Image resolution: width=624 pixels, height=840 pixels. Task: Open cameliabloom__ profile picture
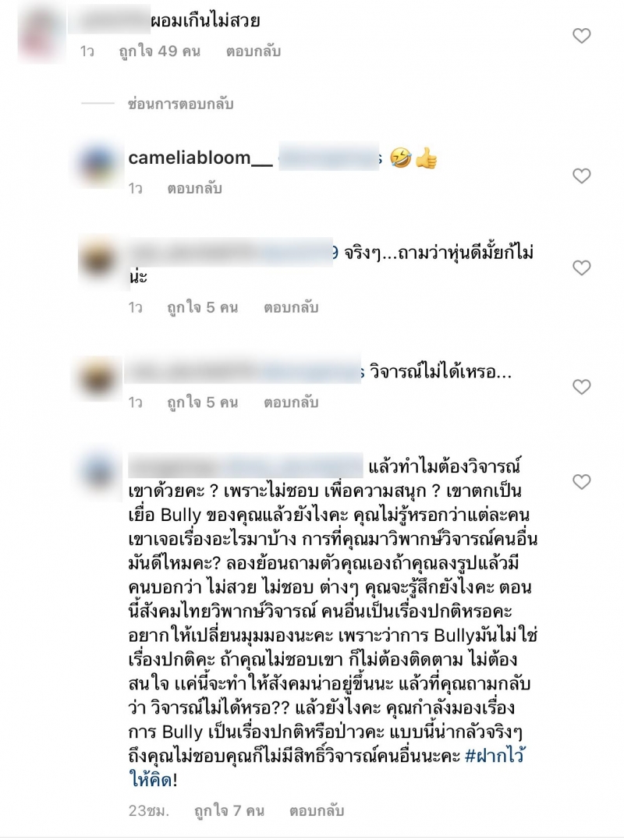[99, 165]
